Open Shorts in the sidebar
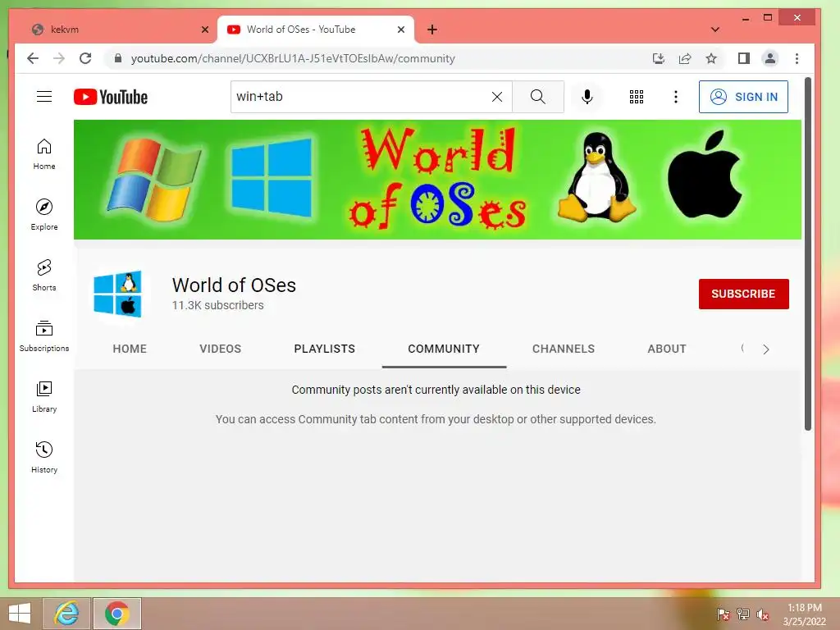 click(44, 276)
